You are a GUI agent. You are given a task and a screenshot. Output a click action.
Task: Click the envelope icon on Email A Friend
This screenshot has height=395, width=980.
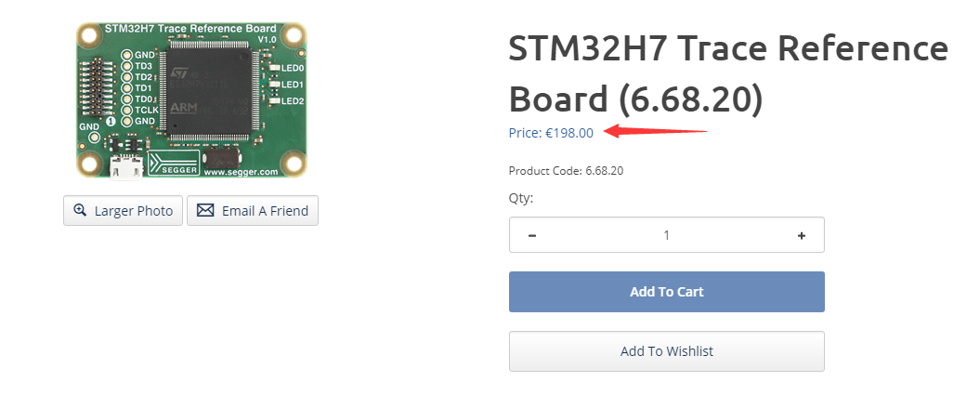tap(205, 211)
